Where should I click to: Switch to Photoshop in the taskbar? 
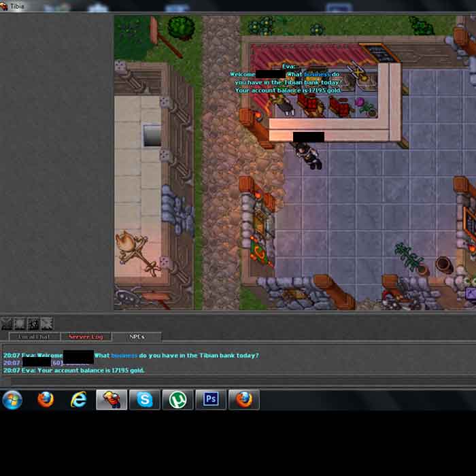(211, 400)
